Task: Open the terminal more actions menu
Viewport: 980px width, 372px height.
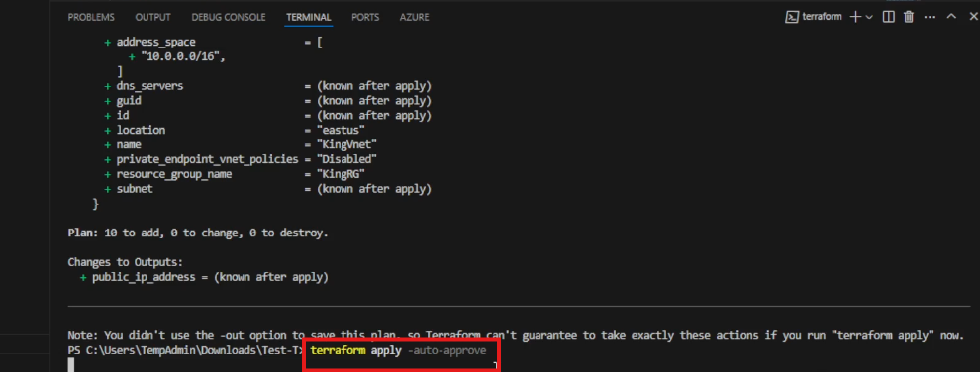Action: 931,17
